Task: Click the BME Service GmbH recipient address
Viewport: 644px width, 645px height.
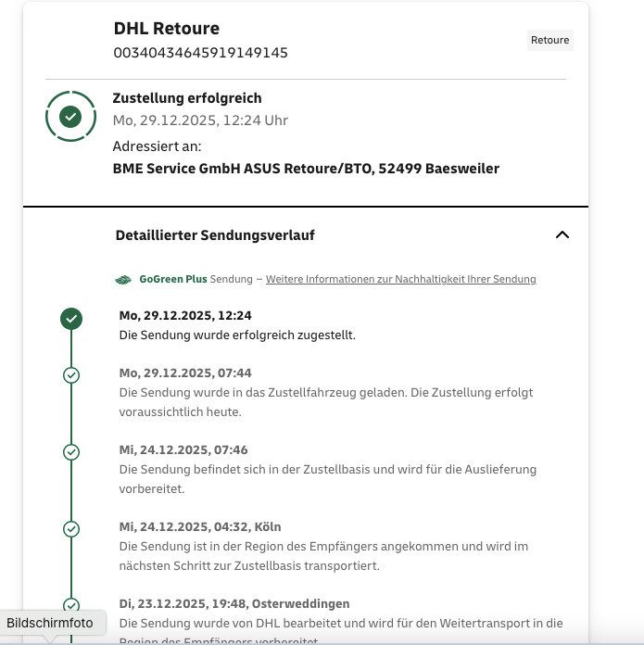Action: (306, 169)
